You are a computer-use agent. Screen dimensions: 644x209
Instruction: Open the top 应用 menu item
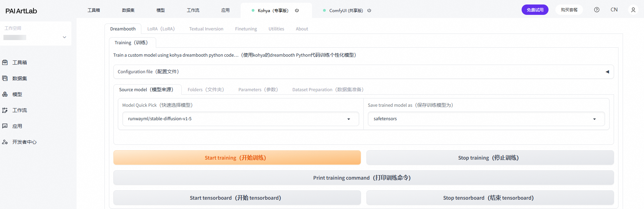pos(225,10)
